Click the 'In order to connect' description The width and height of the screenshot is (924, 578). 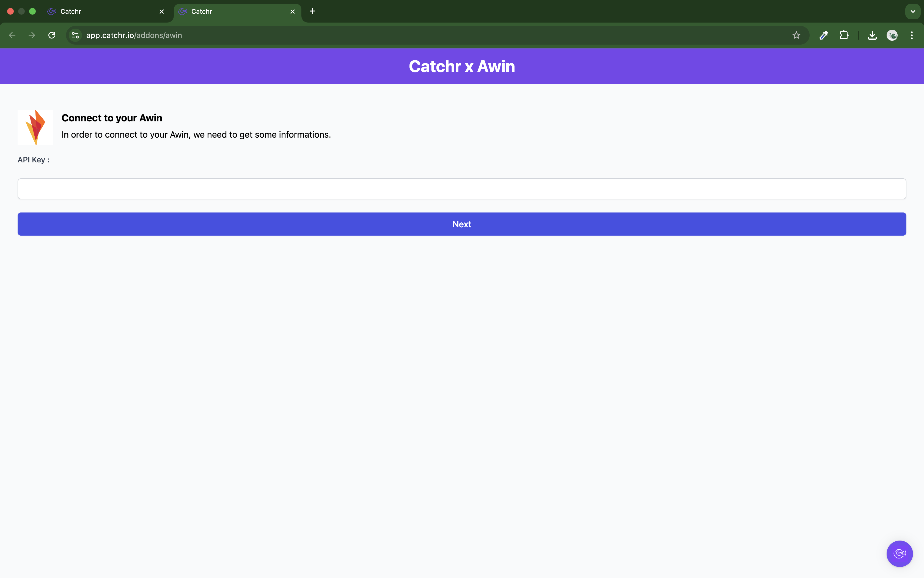(196, 135)
